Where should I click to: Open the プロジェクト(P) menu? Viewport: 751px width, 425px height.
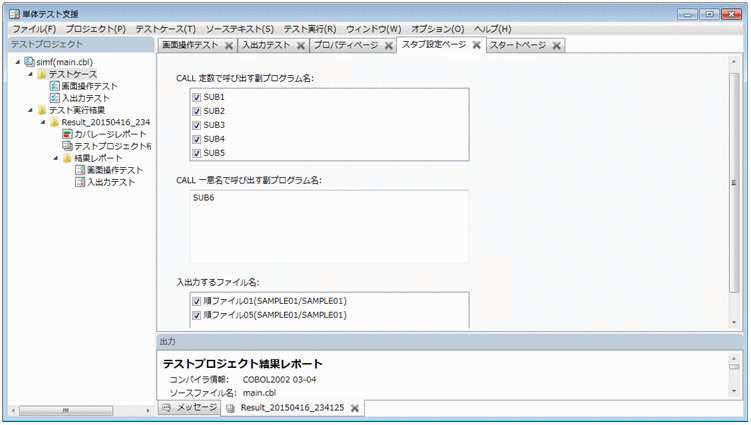point(95,29)
